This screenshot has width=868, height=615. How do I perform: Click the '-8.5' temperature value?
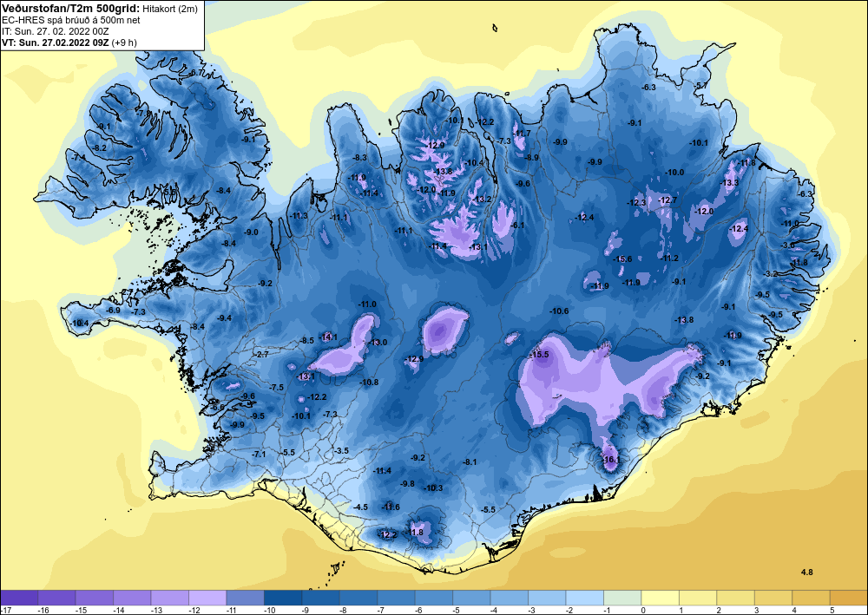click(306, 341)
